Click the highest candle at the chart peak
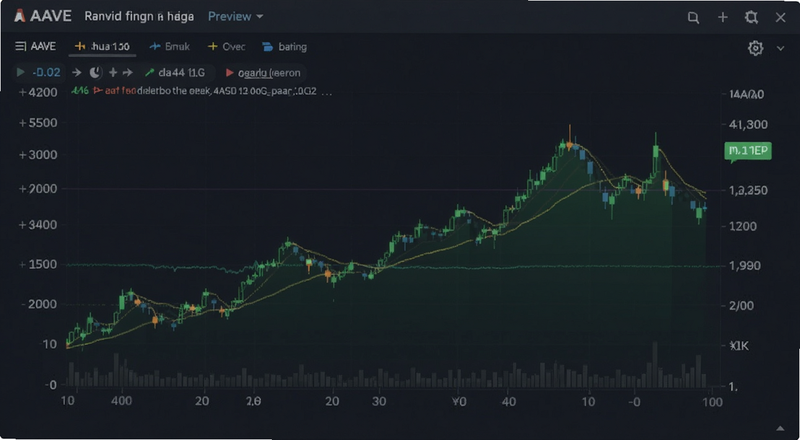800x440 pixels. 570,137
